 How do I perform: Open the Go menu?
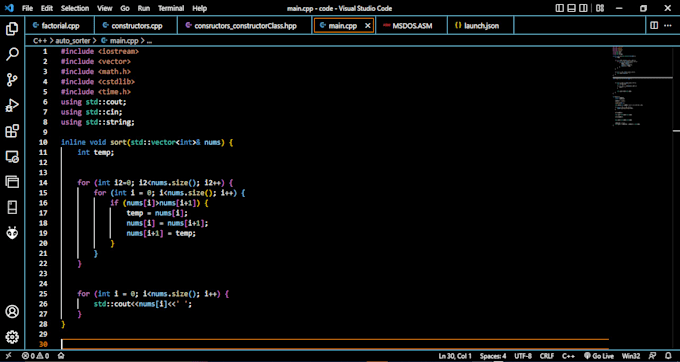tap(125, 8)
